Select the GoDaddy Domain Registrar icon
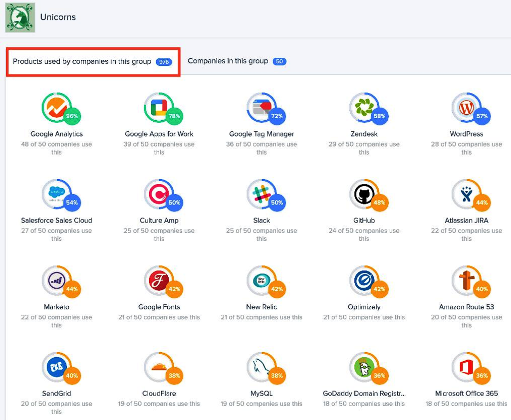511x420 pixels. pyautogui.click(x=364, y=367)
